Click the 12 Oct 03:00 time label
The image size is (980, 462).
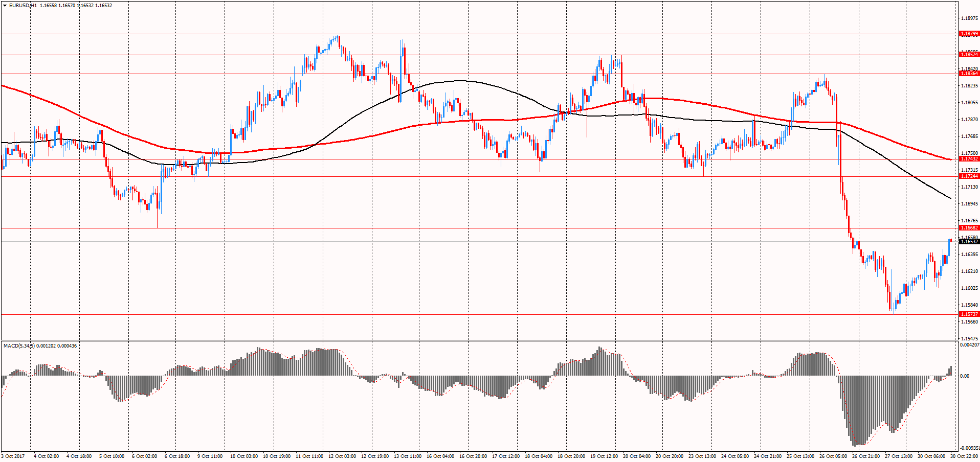[342, 456]
